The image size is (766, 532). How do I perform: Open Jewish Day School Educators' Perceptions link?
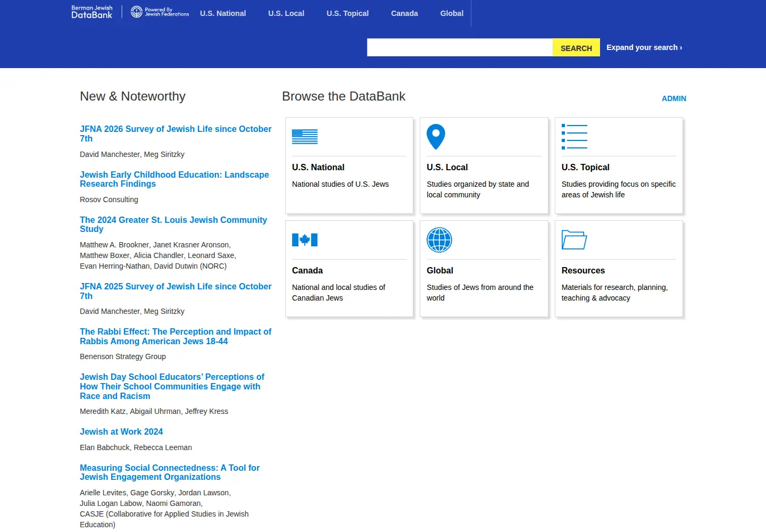(172, 386)
